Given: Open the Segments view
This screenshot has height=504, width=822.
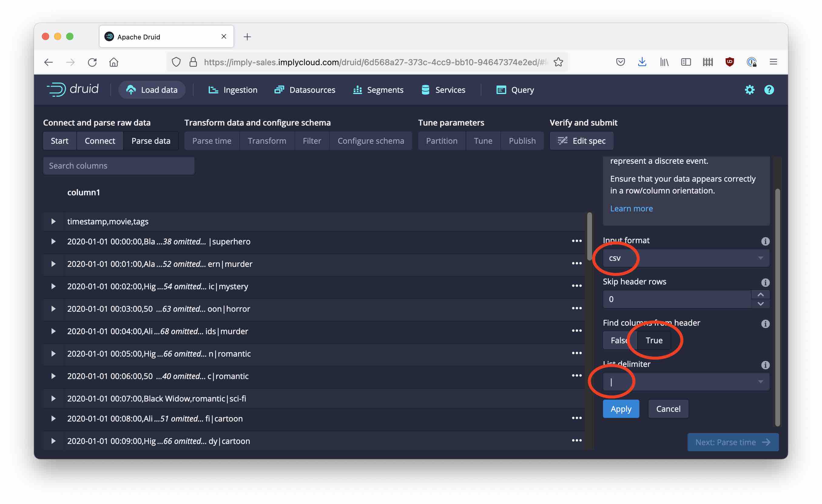Looking at the screenshot, I should [378, 90].
